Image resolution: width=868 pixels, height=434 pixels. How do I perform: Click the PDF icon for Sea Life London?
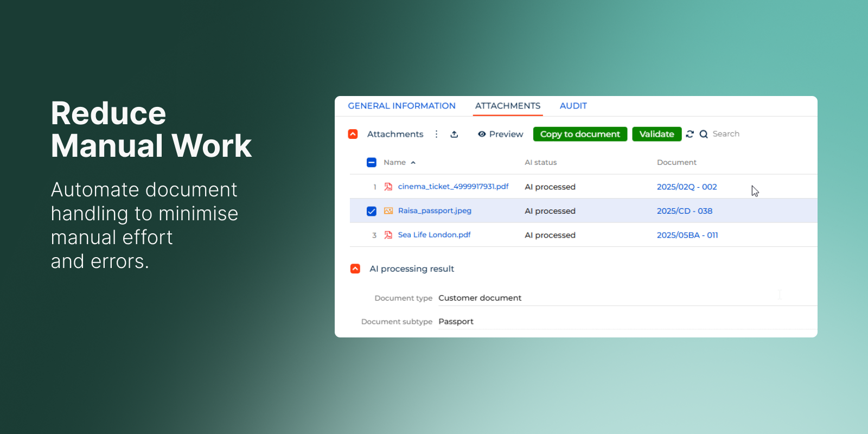click(388, 235)
